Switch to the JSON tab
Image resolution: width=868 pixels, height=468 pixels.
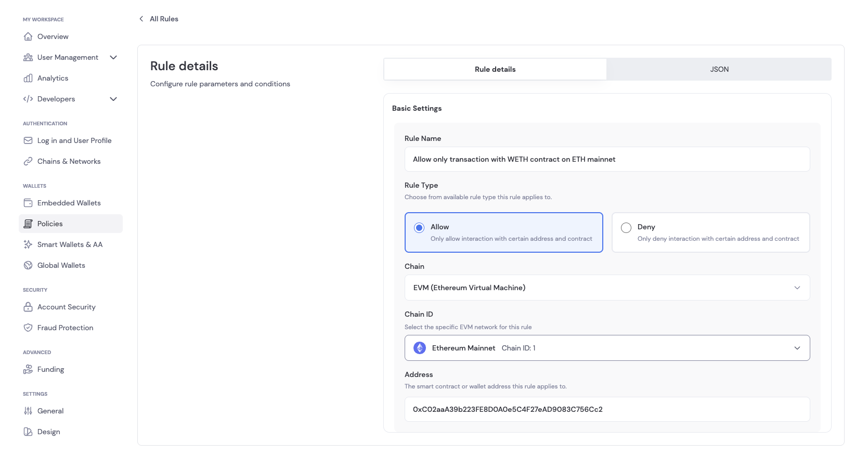coord(719,69)
